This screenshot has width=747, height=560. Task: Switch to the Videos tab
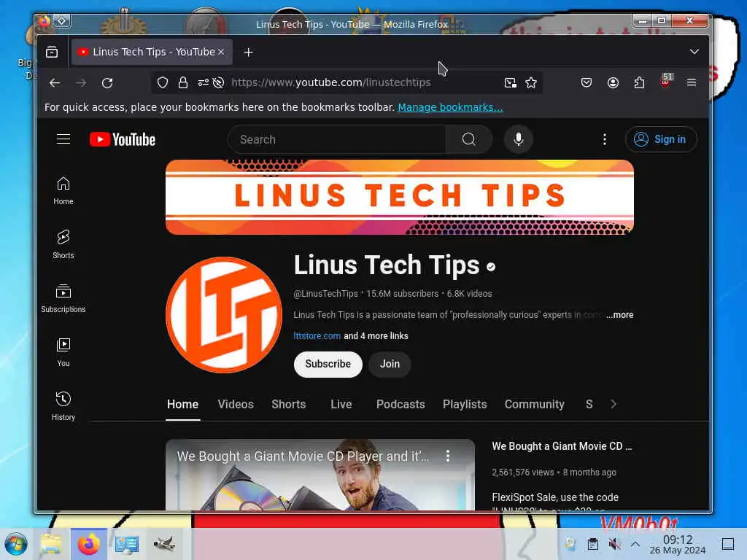tap(236, 404)
